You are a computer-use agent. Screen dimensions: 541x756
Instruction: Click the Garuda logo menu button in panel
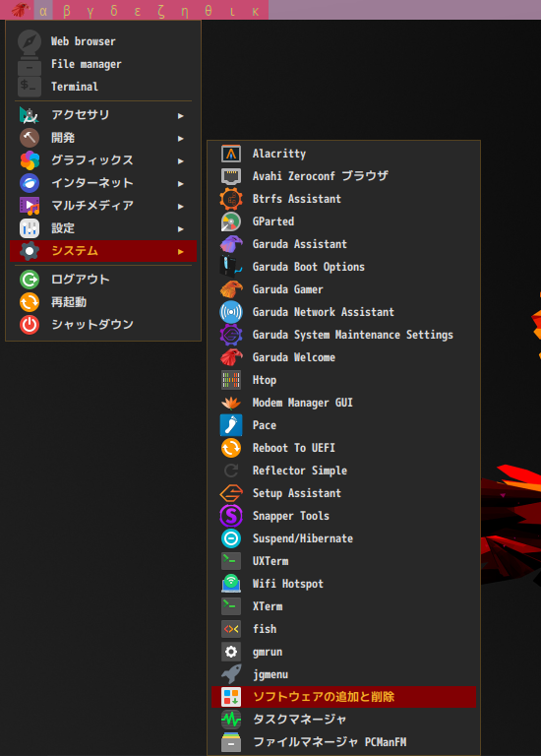[x=21, y=10]
